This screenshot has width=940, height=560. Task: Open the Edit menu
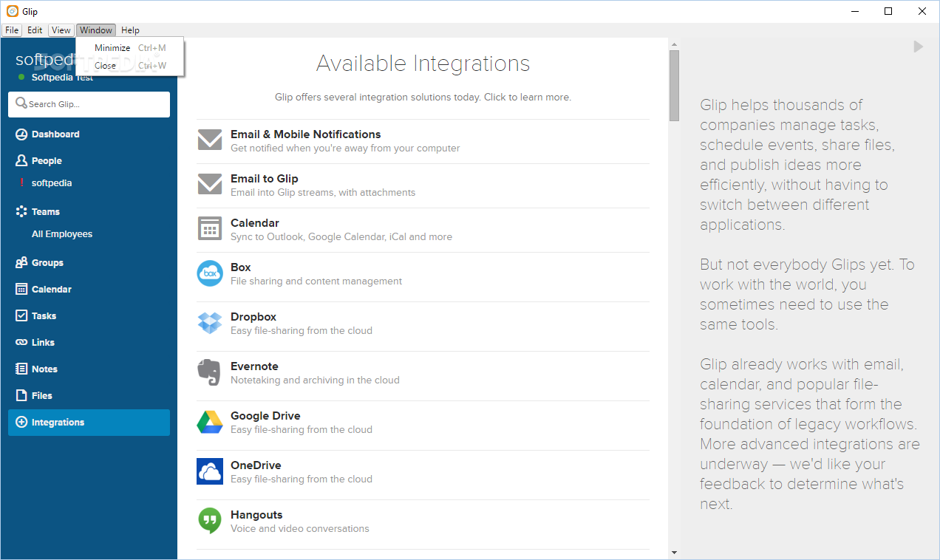pyautogui.click(x=35, y=30)
